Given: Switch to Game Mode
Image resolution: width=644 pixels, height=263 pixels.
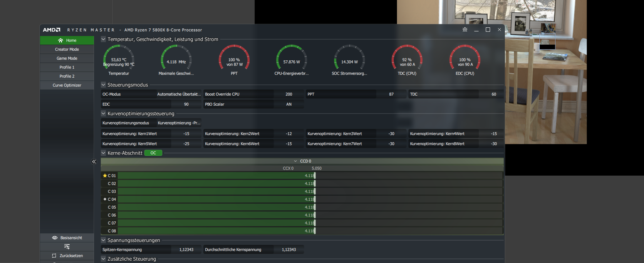Looking at the screenshot, I should tap(67, 58).
